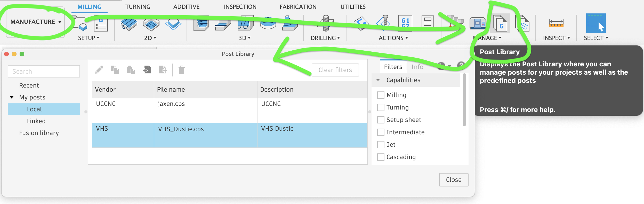
Task: Switch to the Info tab
Action: [x=417, y=67]
